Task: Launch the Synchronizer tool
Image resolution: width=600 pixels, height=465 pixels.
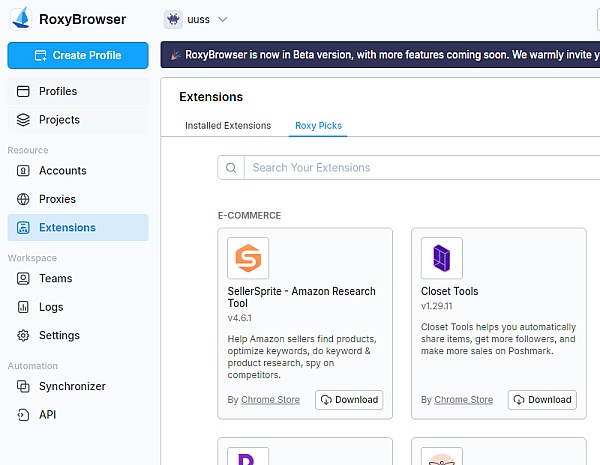Action: click(72, 386)
